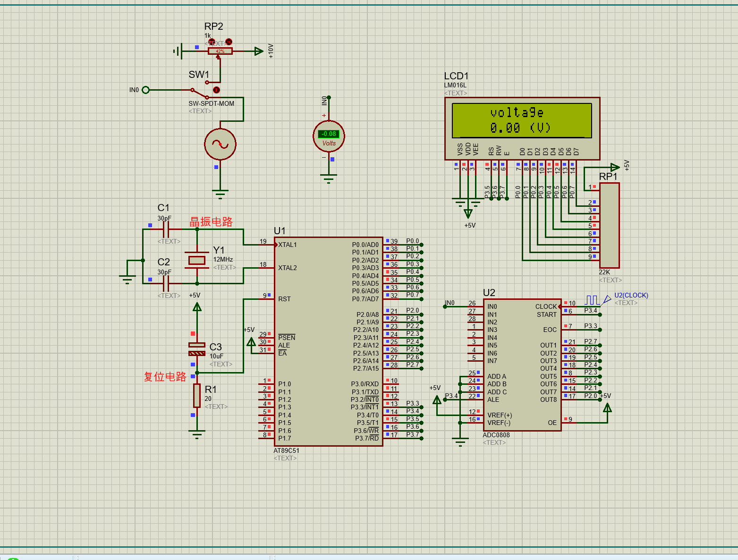Select the Y1 12MHz crystal symbol
The height and width of the screenshot is (560, 738).
pos(197,260)
